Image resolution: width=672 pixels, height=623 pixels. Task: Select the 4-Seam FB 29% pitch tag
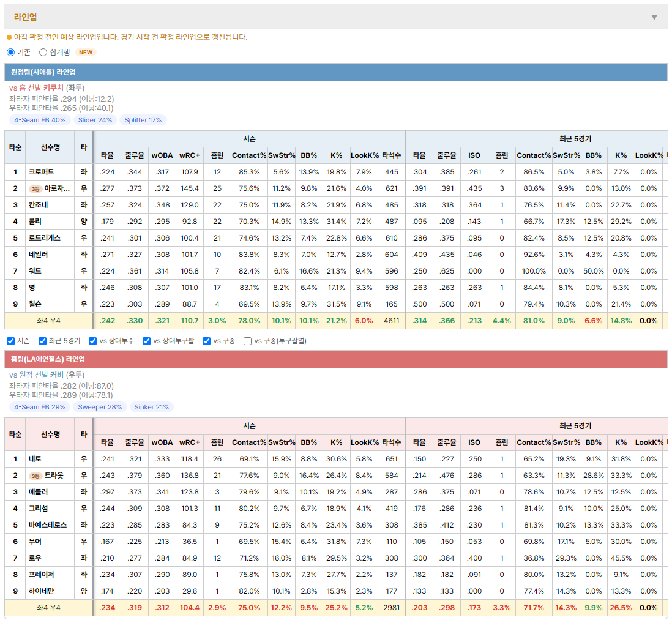click(x=40, y=407)
